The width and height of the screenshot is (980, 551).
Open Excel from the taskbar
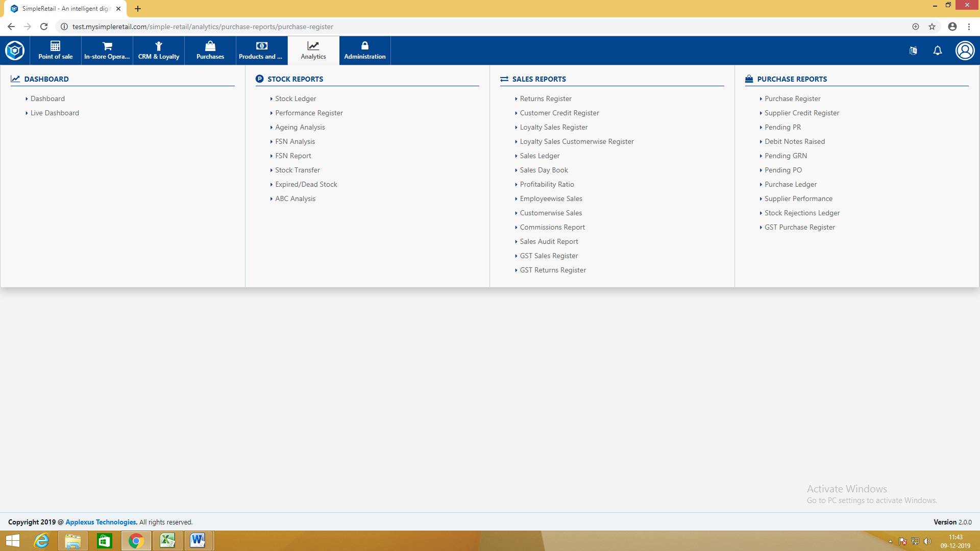pyautogui.click(x=167, y=540)
